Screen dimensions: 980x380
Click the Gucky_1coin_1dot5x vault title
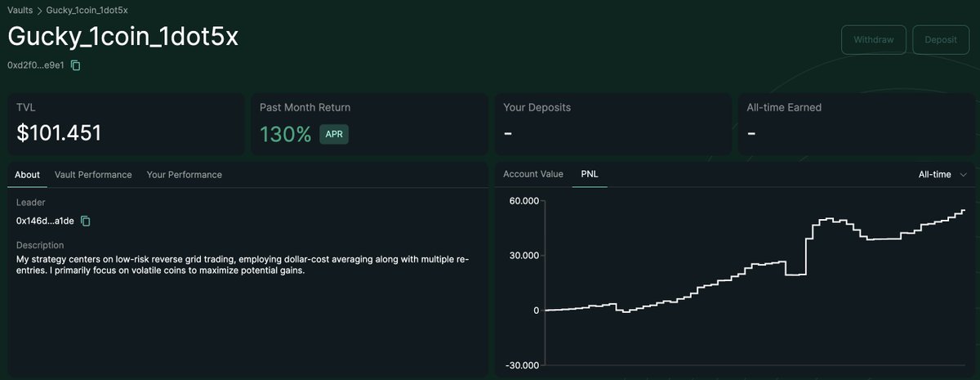coord(122,38)
